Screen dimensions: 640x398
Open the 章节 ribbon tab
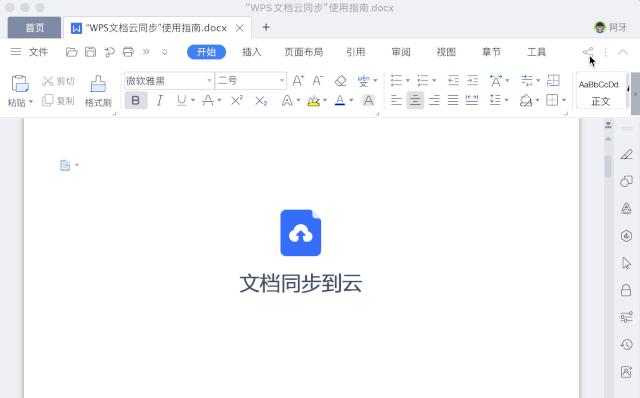[491, 52]
